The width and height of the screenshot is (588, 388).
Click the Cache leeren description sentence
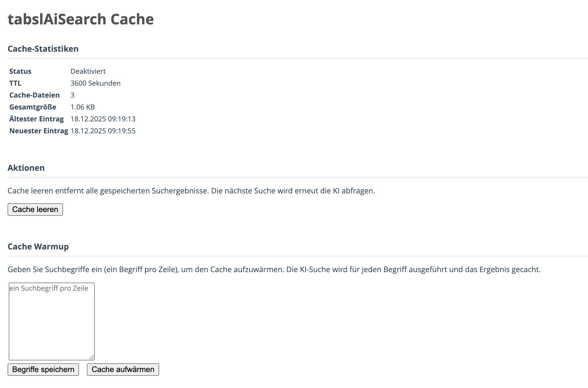[x=191, y=191]
